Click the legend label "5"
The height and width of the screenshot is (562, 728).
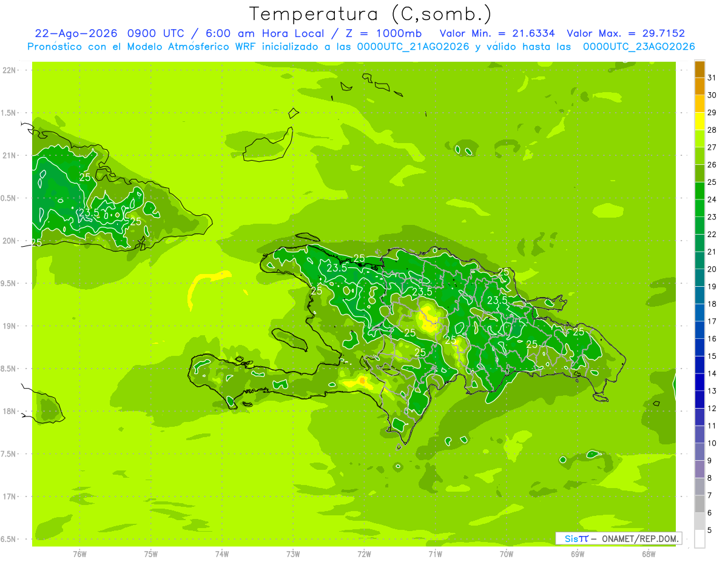pos(710,530)
